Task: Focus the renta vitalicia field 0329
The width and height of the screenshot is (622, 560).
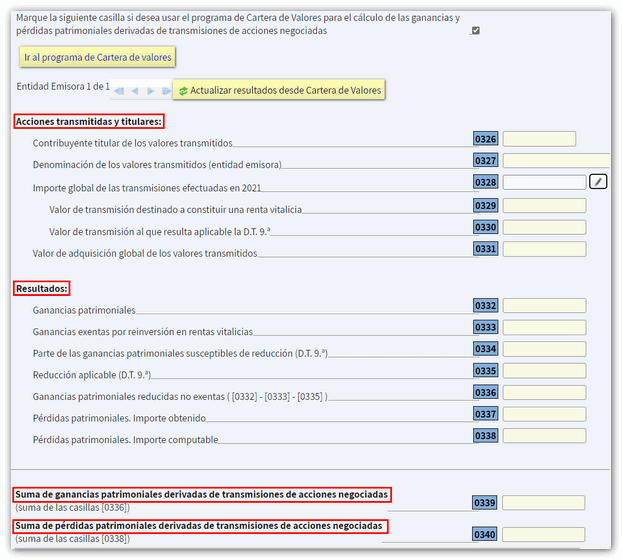Action: point(544,205)
